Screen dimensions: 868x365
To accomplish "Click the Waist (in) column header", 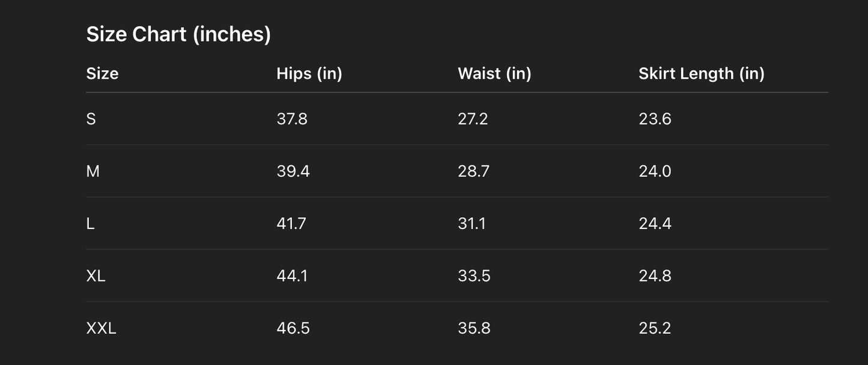I will coord(494,73).
